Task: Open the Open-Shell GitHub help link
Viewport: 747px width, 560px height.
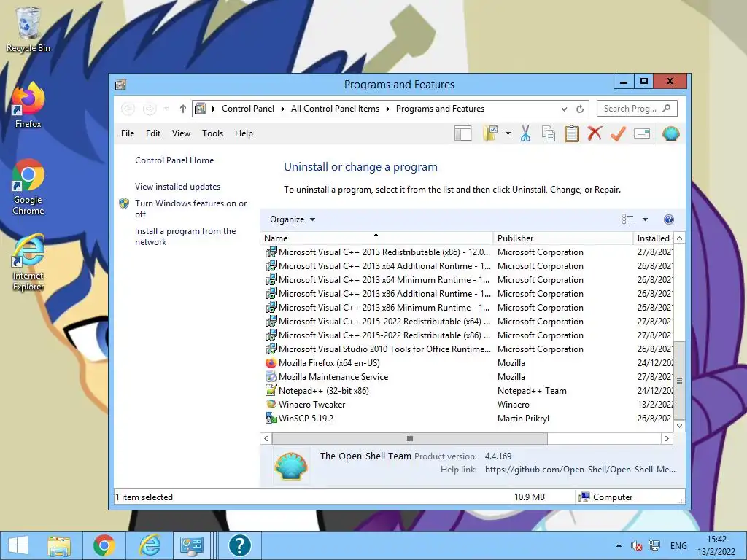Action: 580,470
